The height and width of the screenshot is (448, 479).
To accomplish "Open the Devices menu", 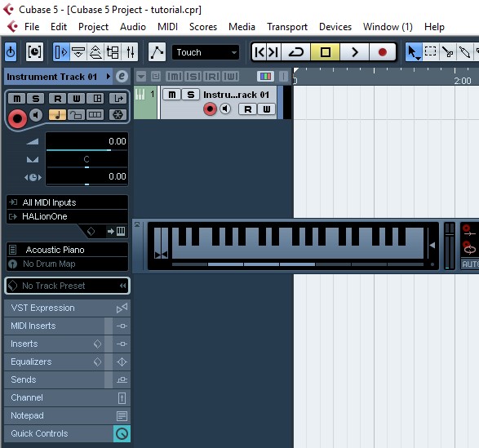I will (335, 27).
